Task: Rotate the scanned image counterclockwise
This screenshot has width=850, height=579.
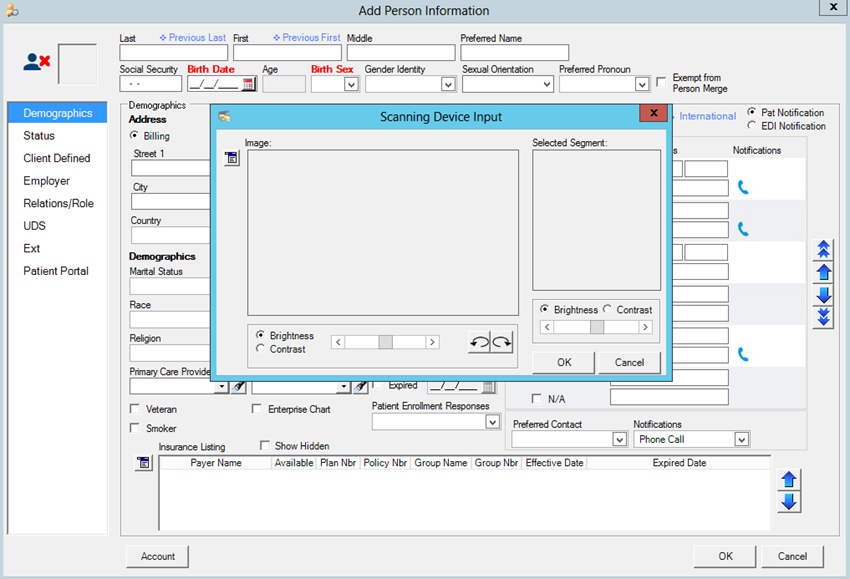Action: tap(479, 342)
